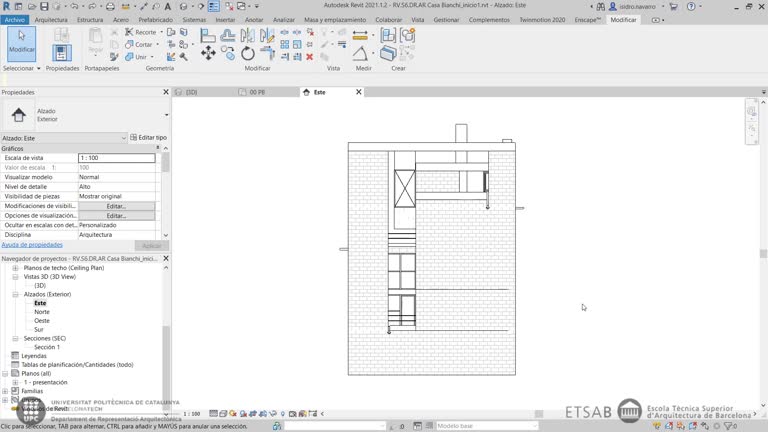Click the red Delete X icon
Image resolution: width=768 pixels, height=432 pixels.
tap(309, 56)
